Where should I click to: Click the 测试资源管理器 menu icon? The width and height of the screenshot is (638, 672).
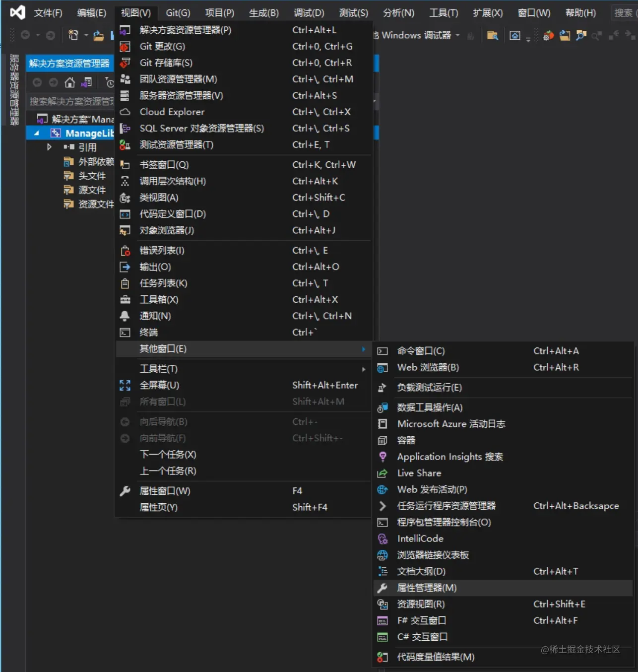point(125,145)
